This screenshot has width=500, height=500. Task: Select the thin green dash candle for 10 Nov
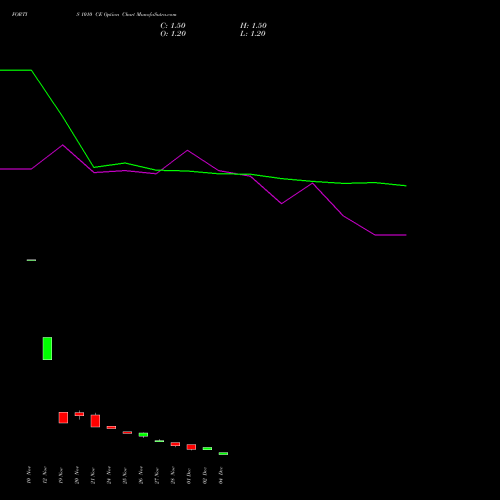coord(31,260)
